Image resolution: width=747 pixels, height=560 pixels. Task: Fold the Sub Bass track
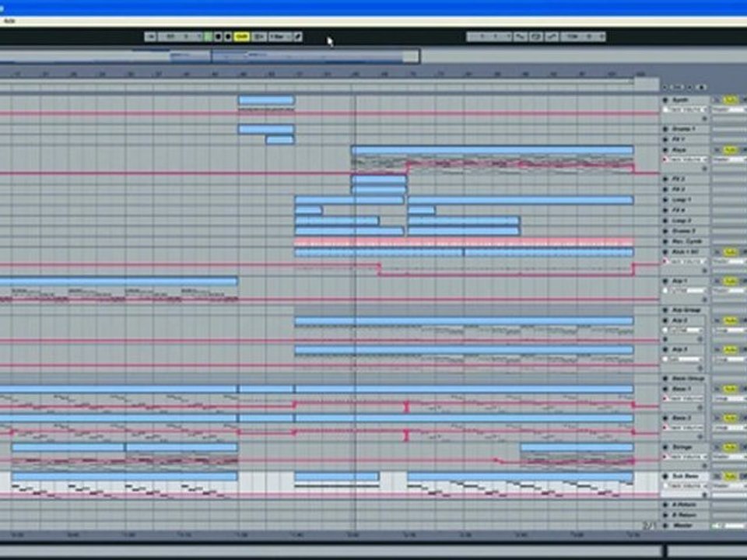(x=665, y=476)
